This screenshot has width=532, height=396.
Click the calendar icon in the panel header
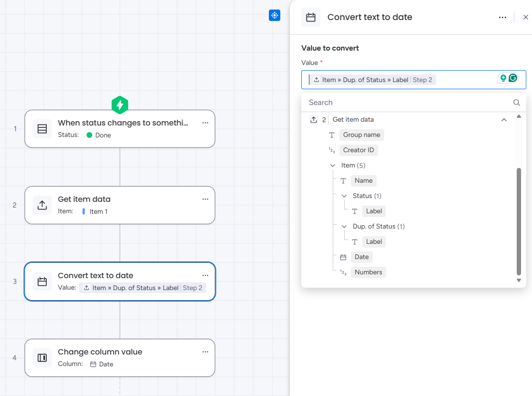click(x=311, y=17)
